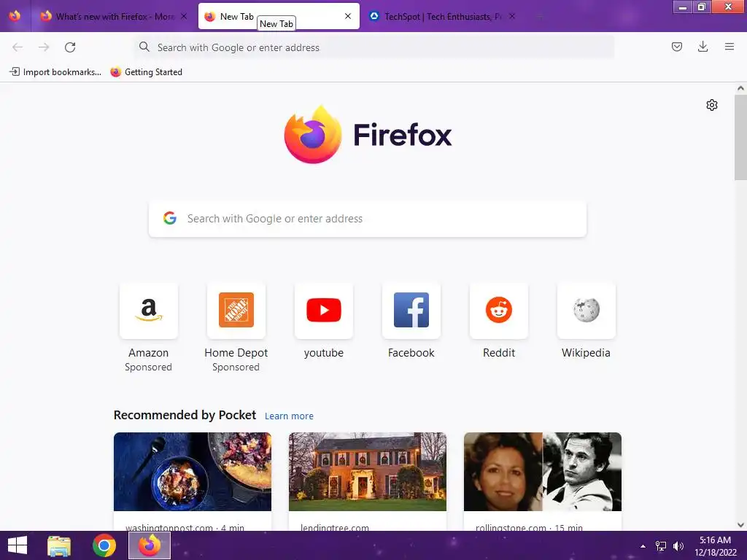Viewport: 747px width, 560px height.
Task: Close the TechSpot tab
Action: [511, 16]
